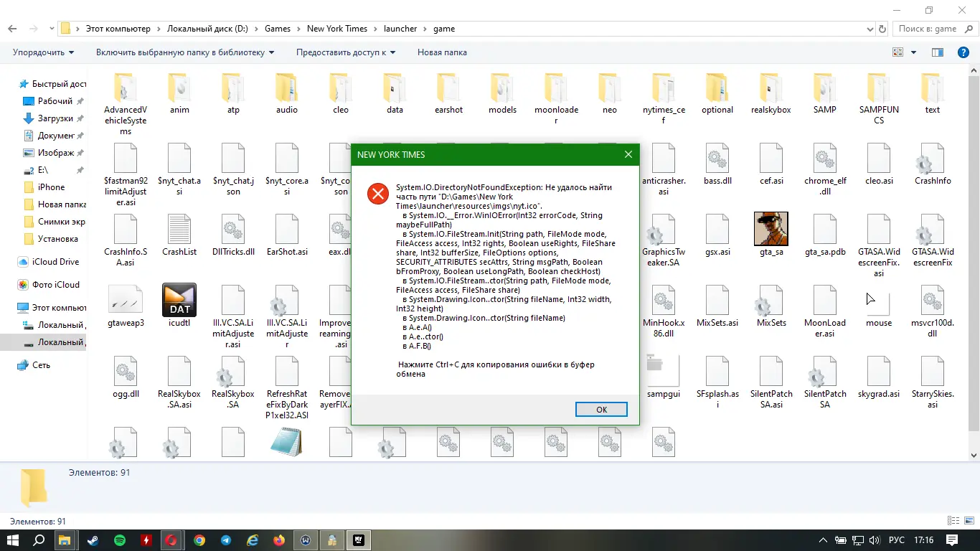980x551 pixels.
Task: Select iCloud Drive in the navigation pane
Action: [x=55, y=262]
